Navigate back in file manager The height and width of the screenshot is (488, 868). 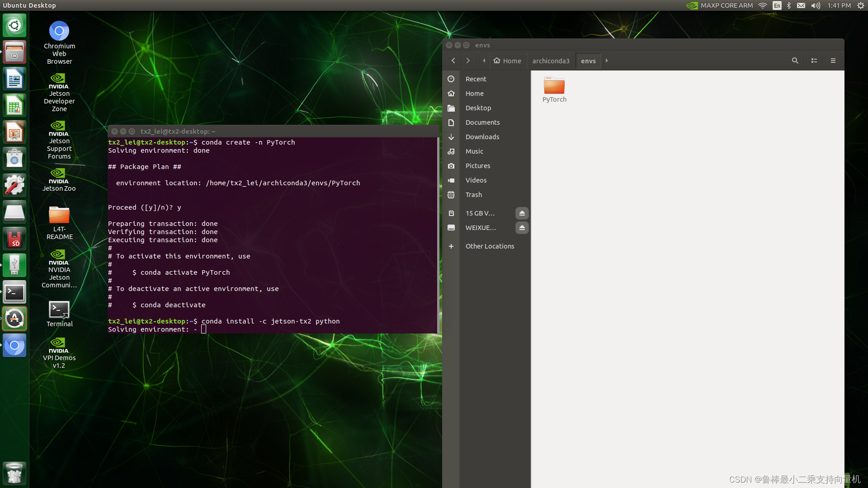coord(453,60)
